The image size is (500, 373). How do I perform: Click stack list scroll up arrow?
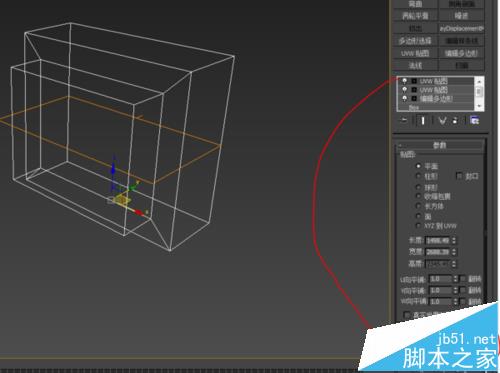tap(479, 81)
